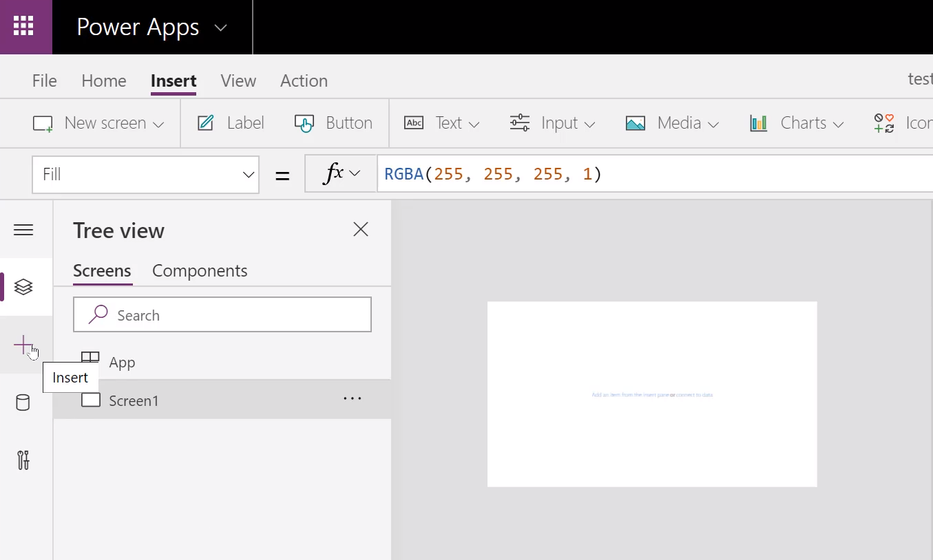Image resolution: width=933 pixels, height=560 pixels.
Task: Open the Tree view layers icon
Action: pos(23,287)
